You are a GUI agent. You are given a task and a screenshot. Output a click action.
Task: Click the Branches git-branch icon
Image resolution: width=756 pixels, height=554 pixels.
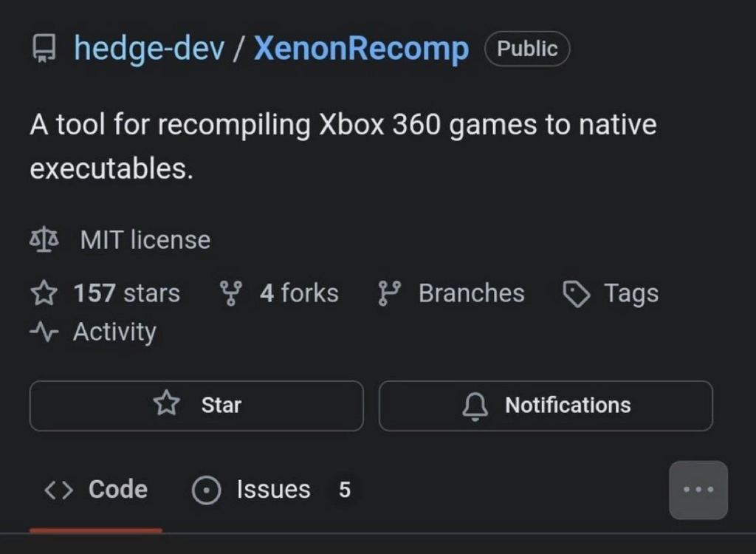point(388,293)
